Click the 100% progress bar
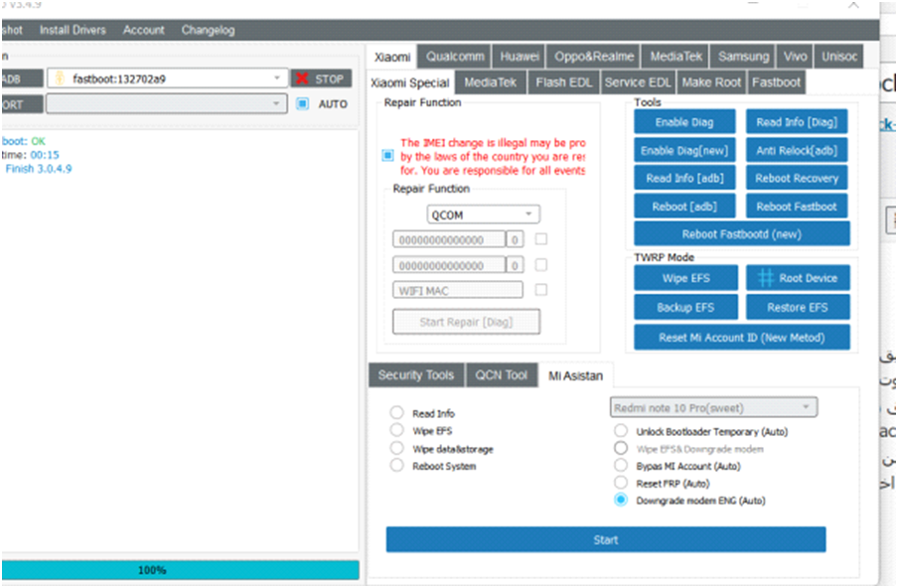Viewport: 898px width, 588px height. coord(180,570)
